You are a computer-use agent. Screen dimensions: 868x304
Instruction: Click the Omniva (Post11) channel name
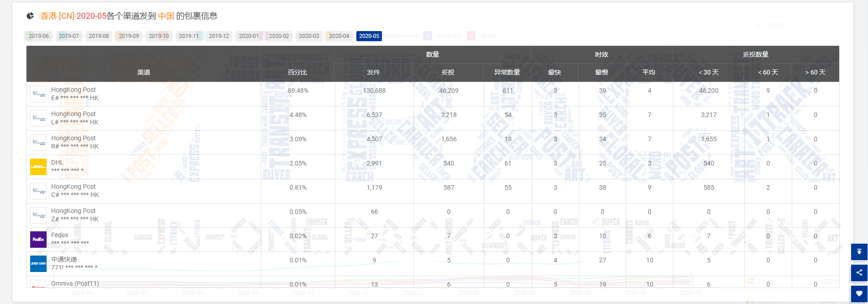pos(75,283)
